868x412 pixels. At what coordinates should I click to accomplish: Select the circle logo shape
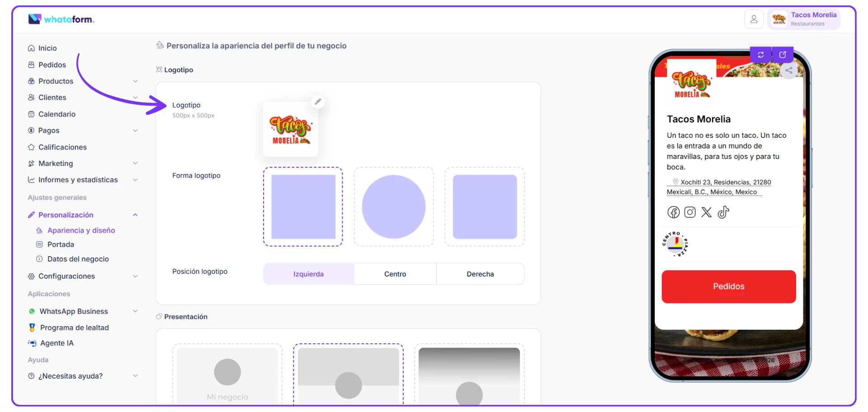point(394,207)
